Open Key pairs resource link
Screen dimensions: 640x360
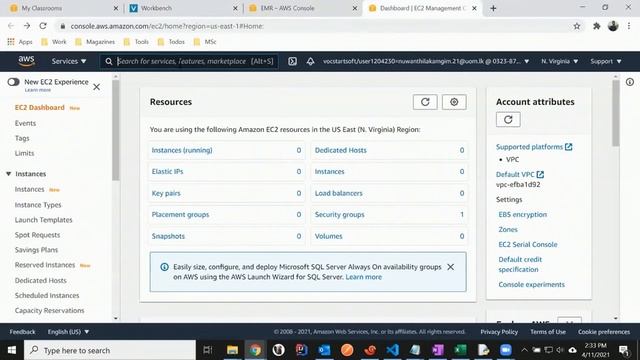click(x=166, y=193)
